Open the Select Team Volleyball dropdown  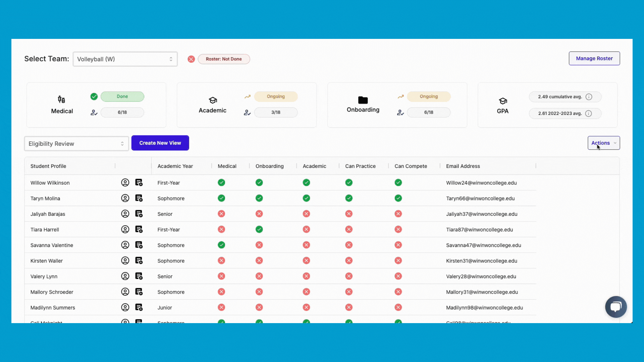[125, 59]
